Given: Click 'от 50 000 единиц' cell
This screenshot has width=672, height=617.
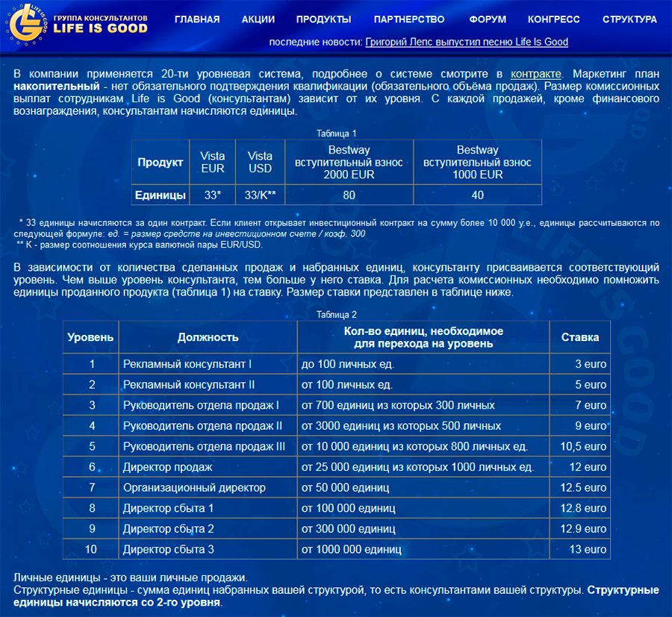Looking at the screenshot, I should [423, 487].
